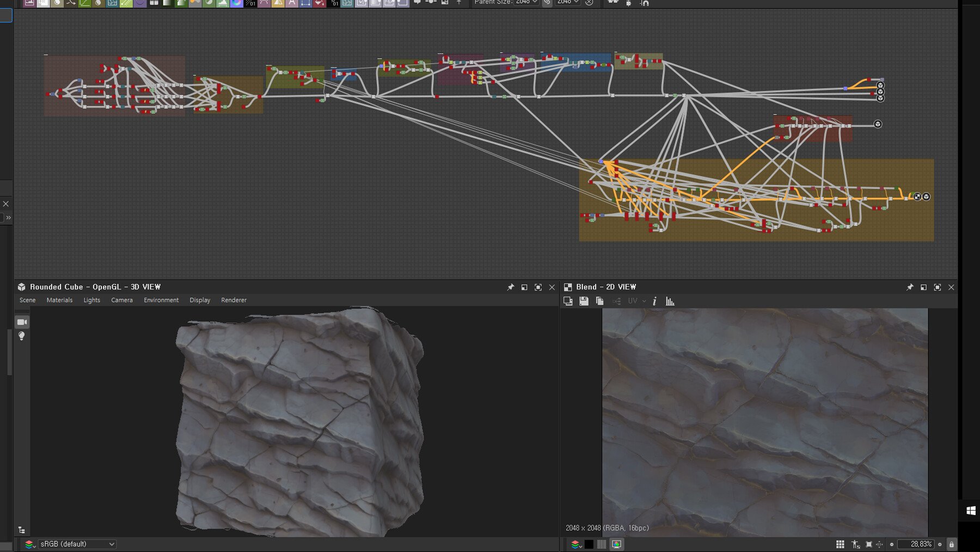The image size is (980, 552).
Task: Open the sRGB (default) color space dropdown
Action: pos(77,544)
